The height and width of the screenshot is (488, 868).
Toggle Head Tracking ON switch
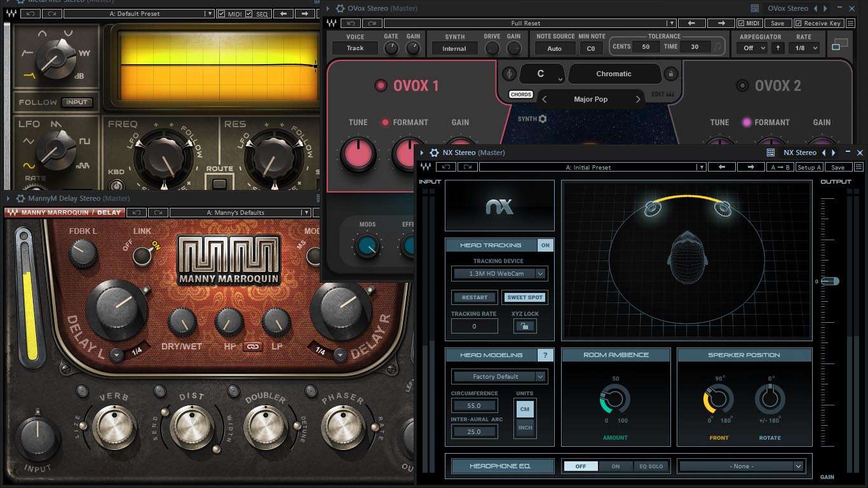coord(545,245)
